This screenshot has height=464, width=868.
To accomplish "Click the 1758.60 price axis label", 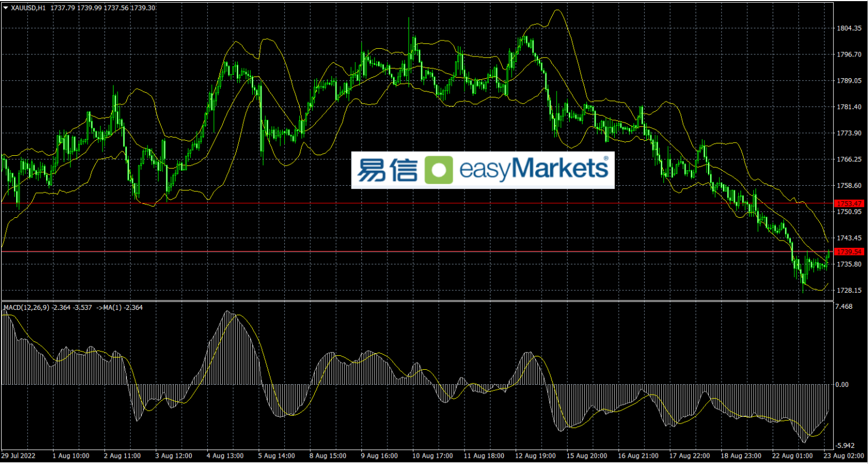I will point(848,185).
